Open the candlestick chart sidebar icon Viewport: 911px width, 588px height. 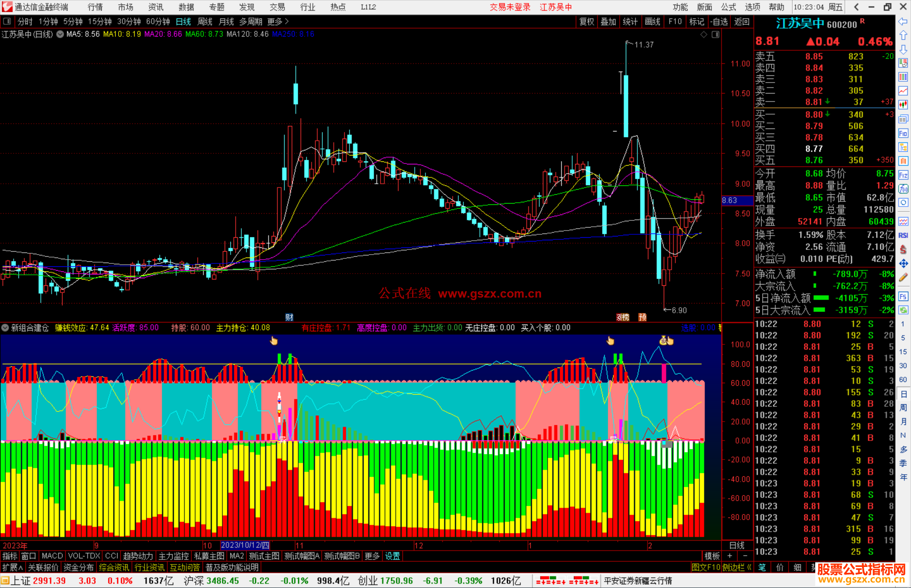click(x=903, y=105)
